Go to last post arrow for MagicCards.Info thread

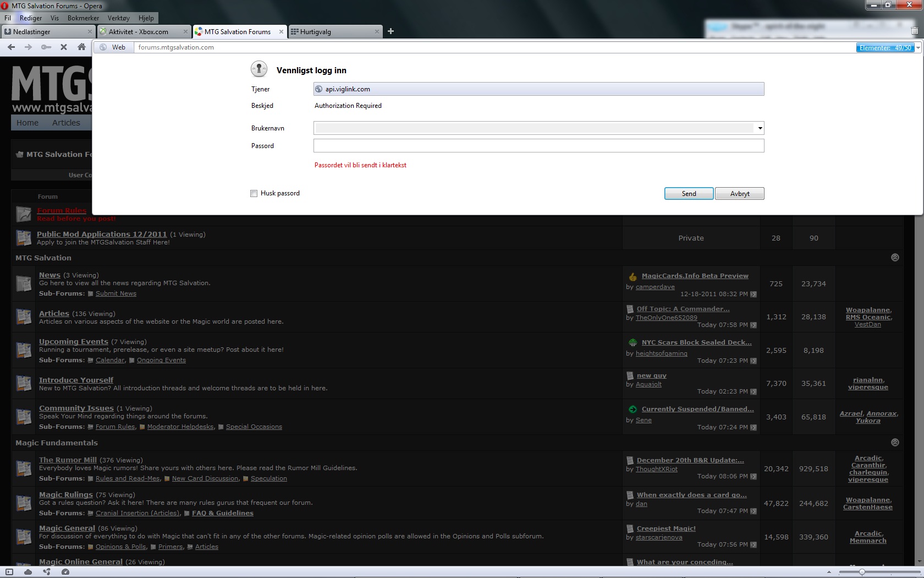754,295
